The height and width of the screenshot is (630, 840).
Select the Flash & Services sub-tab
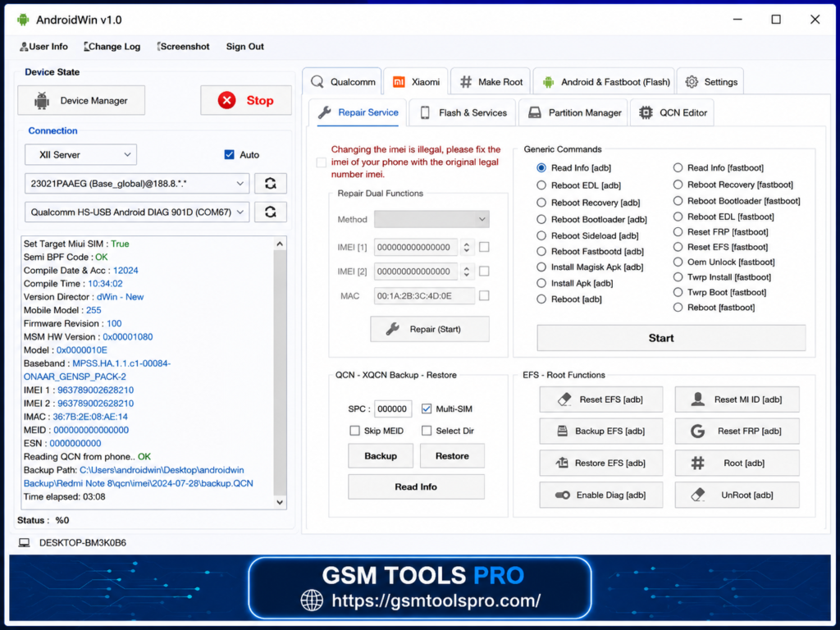coord(463,112)
